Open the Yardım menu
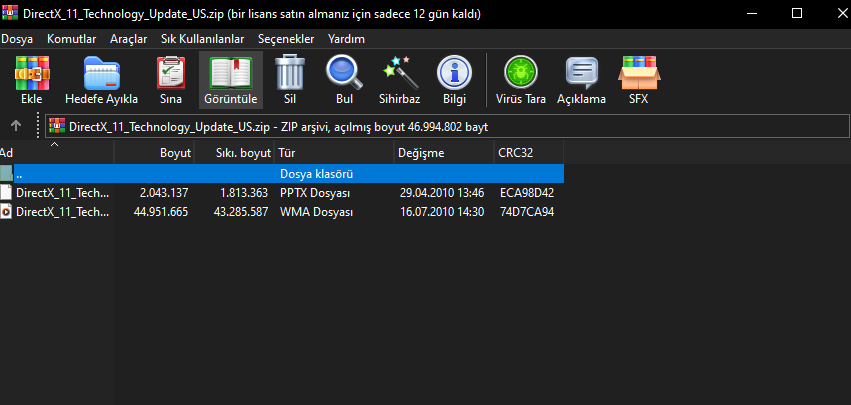The height and width of the screenshot is (405, 851). pos(346,39)
